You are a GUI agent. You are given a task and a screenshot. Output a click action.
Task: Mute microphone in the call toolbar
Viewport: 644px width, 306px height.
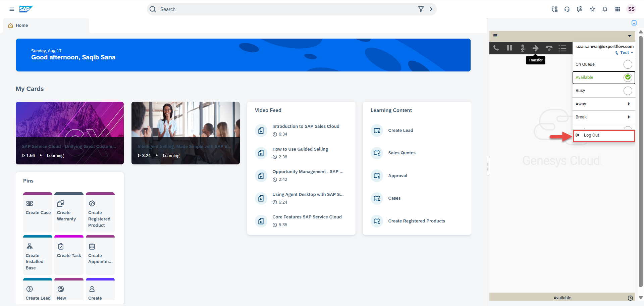522,48
